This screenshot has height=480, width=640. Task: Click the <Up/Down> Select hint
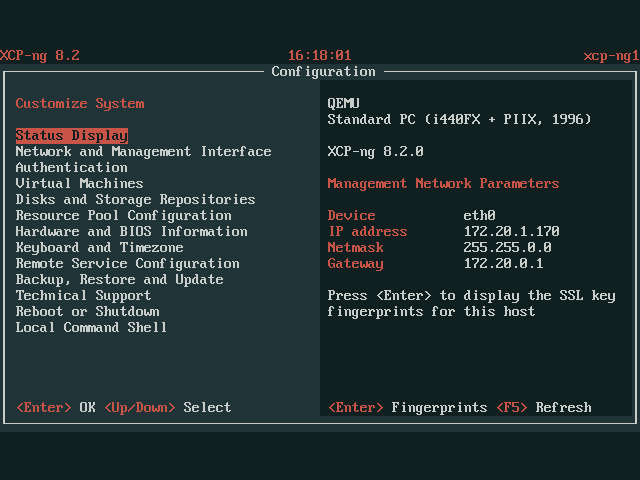pyautogui.click(x=167, y=407)
